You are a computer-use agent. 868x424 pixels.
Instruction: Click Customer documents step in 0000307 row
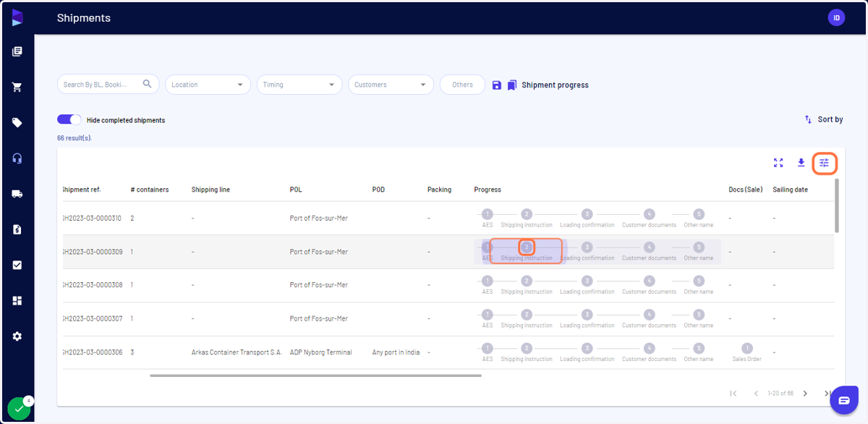tap(649, 315)
